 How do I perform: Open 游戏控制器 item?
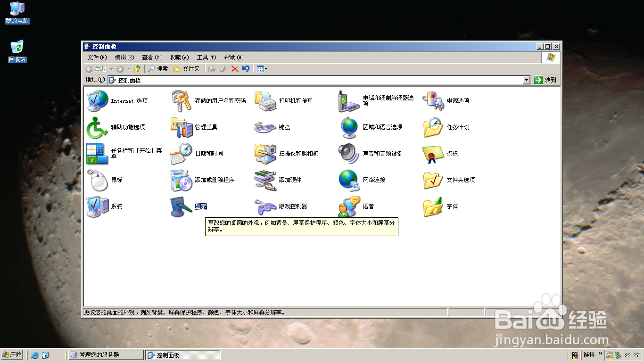[x=281, y=206]
